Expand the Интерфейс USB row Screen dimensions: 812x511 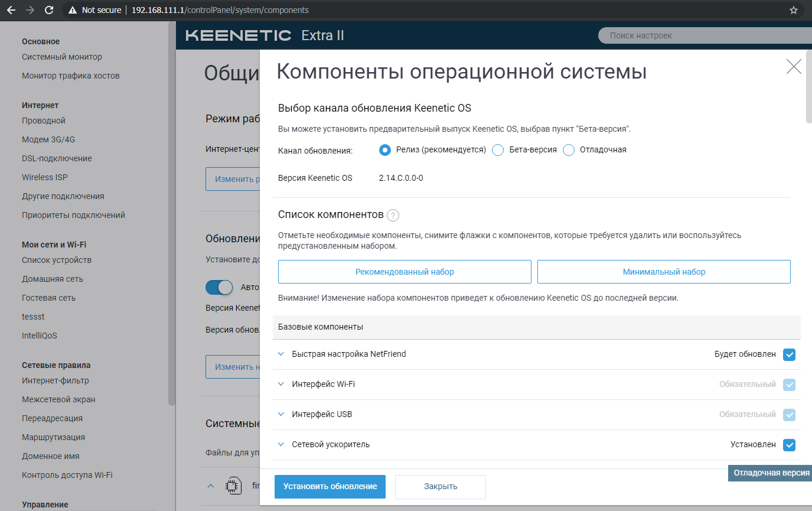click(x=281, y=414)
